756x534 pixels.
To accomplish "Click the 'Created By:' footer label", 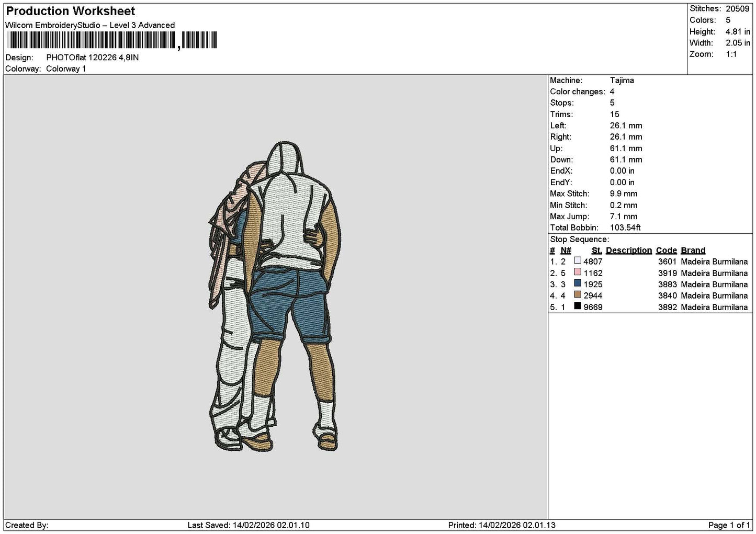I will point(27,525).
